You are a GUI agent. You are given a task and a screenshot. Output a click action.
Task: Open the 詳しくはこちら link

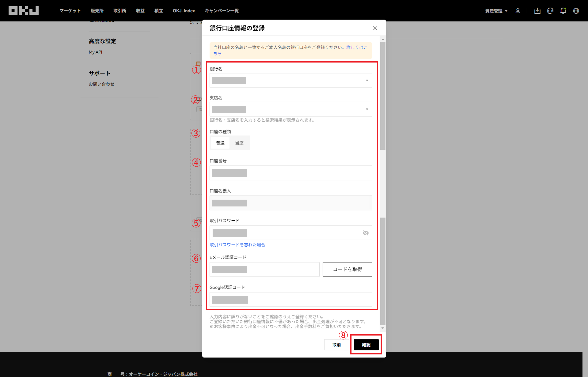pyautogui.click(x=357, y=47)
